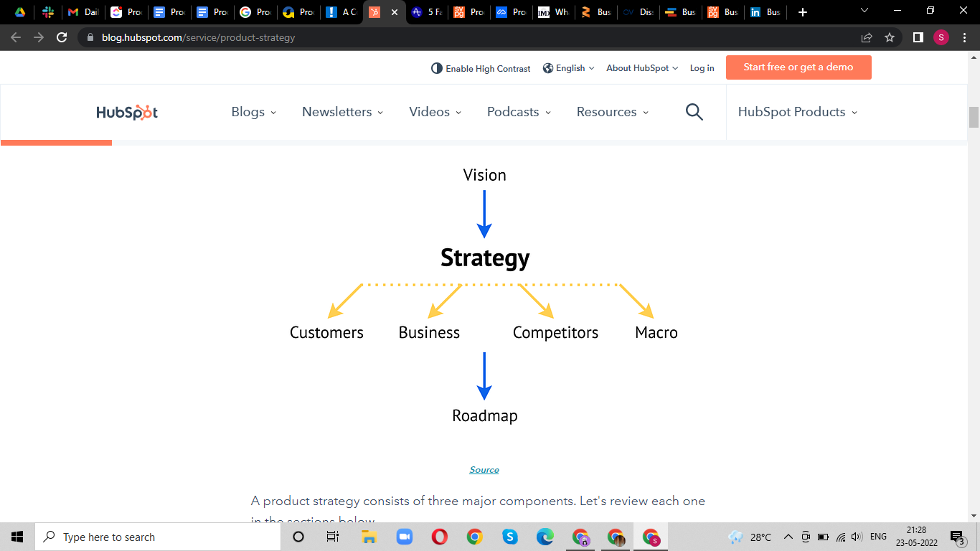Image resolution: width=980 pixels, height=551 pixels.
Task: Open a new tab with the plus button
Action: pyautogui.click(x=803, y=12)
